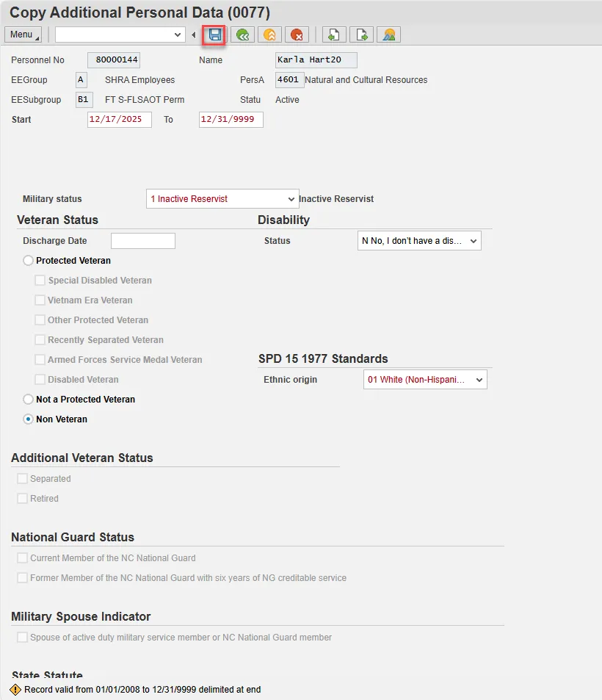Check Recently Separated Veteran checkbox
This screenshot has width=602, height=700.
coord(40,340)
